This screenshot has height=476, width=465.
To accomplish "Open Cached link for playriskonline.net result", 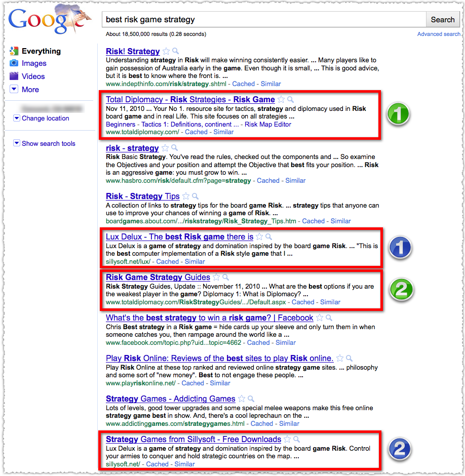I will 192,383.
